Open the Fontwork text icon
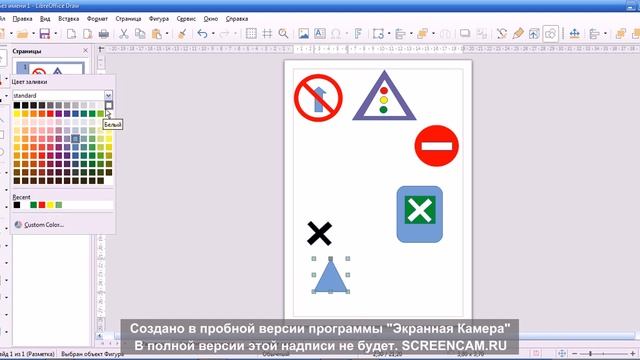This screenshot has height=360, width=640. (x=358, y=33)
